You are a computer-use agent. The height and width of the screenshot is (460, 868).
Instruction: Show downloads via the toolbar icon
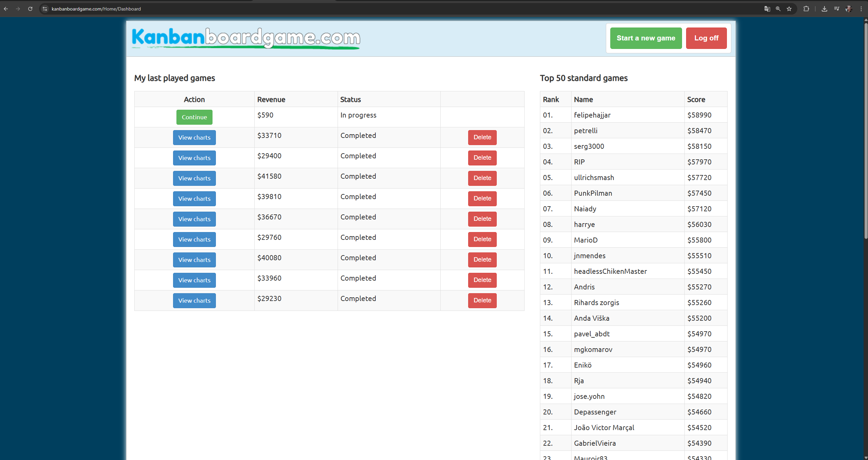point(824,9)
